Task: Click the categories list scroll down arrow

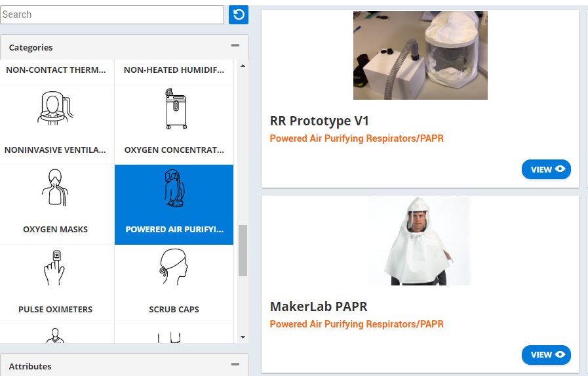Action: click(243, 337)
